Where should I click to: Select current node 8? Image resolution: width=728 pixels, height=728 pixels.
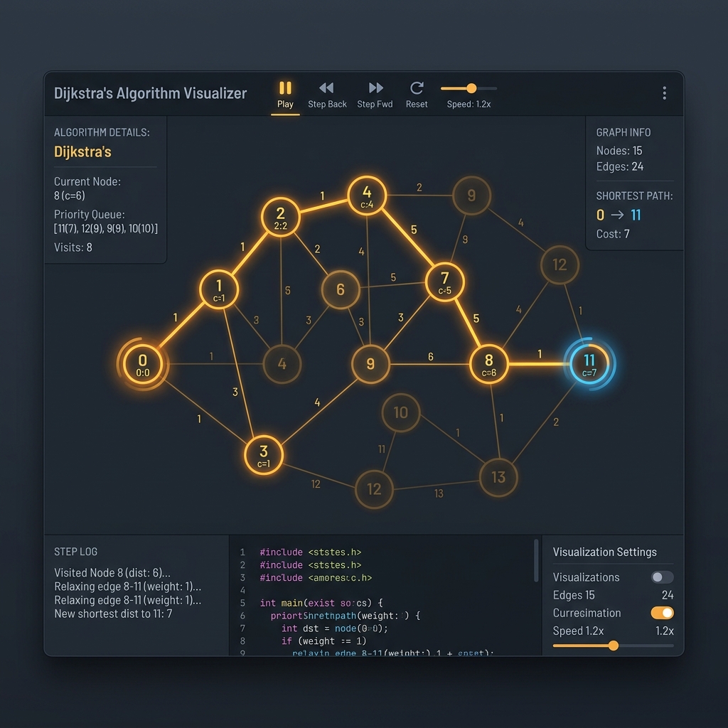489,364
